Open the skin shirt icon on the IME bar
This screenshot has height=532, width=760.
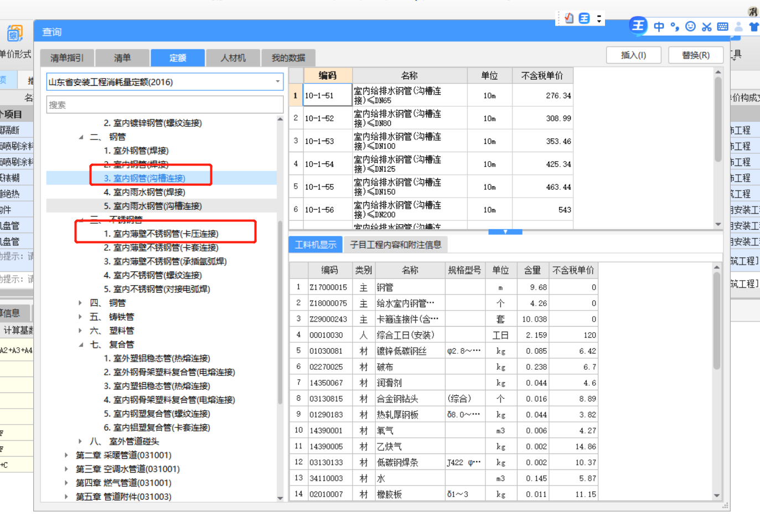click(754, 27)
